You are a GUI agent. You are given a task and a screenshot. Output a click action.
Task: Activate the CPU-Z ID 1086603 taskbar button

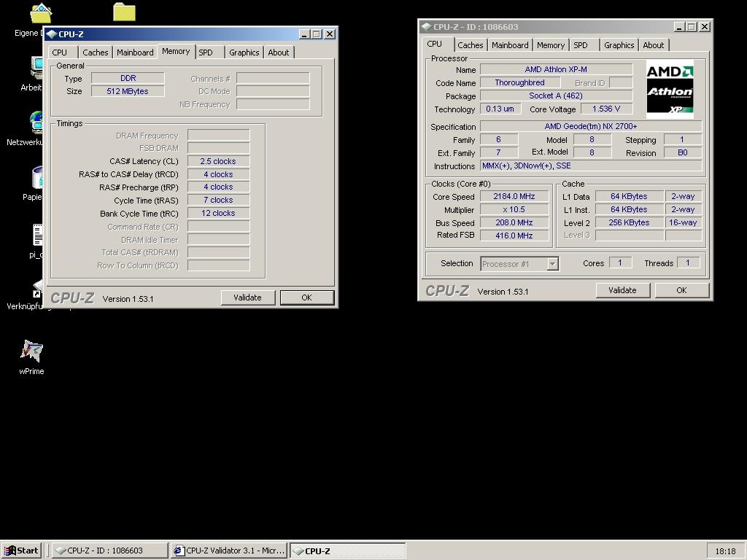(x=109, y=551)
